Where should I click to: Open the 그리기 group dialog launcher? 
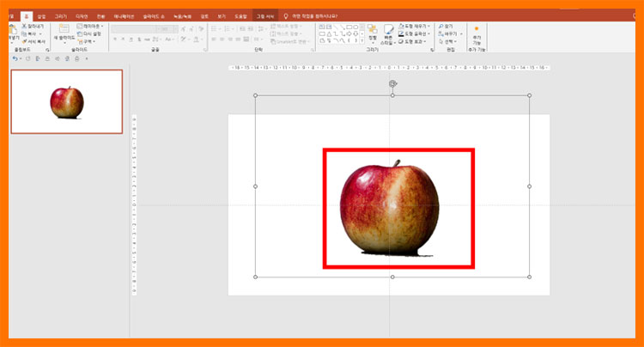[x=432, y=50]
